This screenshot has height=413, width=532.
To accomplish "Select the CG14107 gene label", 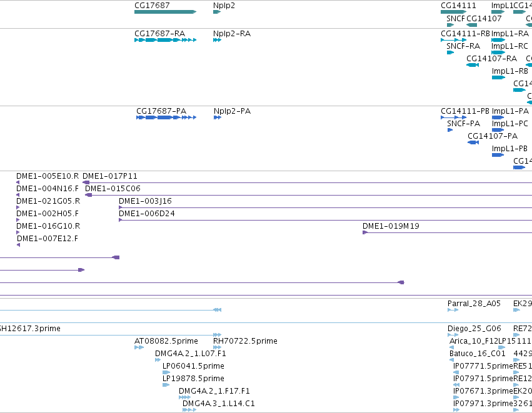I will [484, 18].
